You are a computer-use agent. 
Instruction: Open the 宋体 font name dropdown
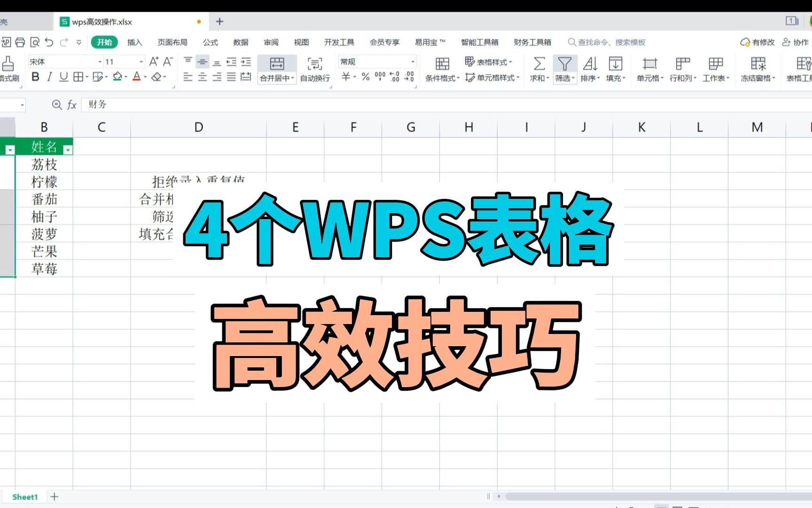[x=100, y=61]
